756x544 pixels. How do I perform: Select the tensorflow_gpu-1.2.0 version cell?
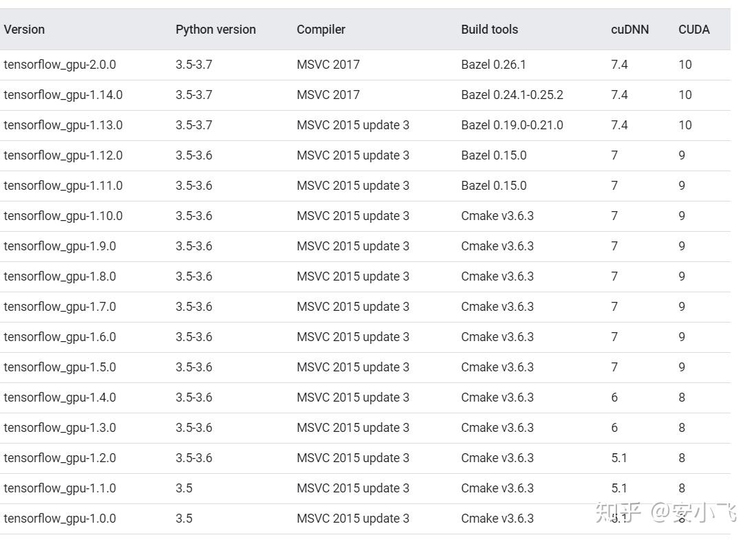pos(60,458)
